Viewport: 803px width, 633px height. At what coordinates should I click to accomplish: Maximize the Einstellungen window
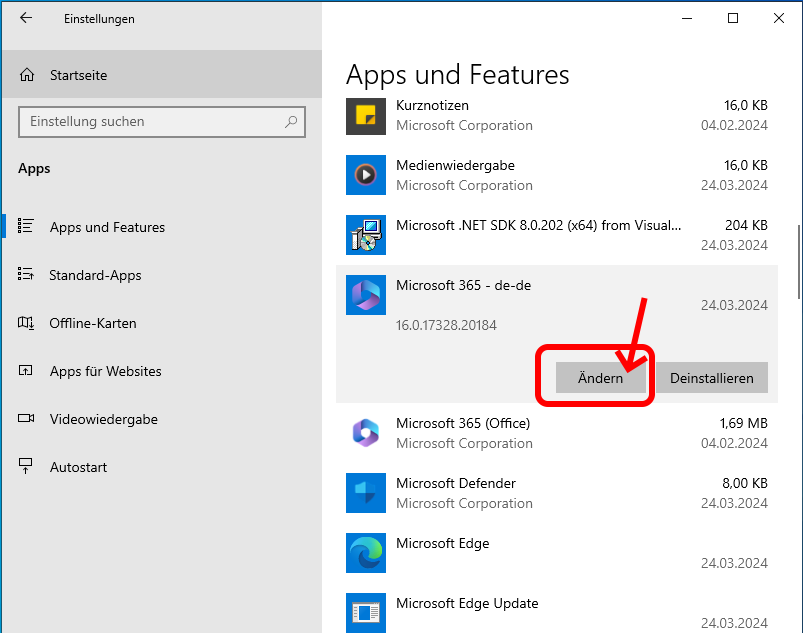(x=733, y=18)
